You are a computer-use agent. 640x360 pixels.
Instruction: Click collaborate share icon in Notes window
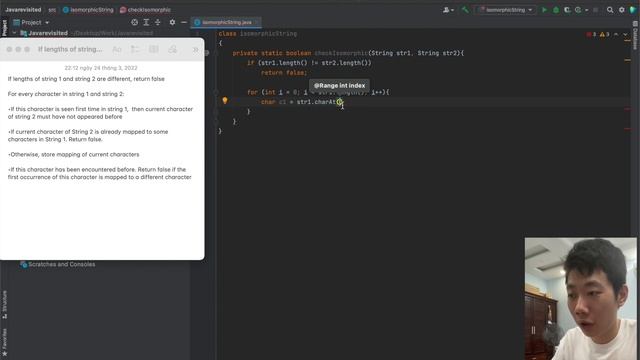[173, 49]
